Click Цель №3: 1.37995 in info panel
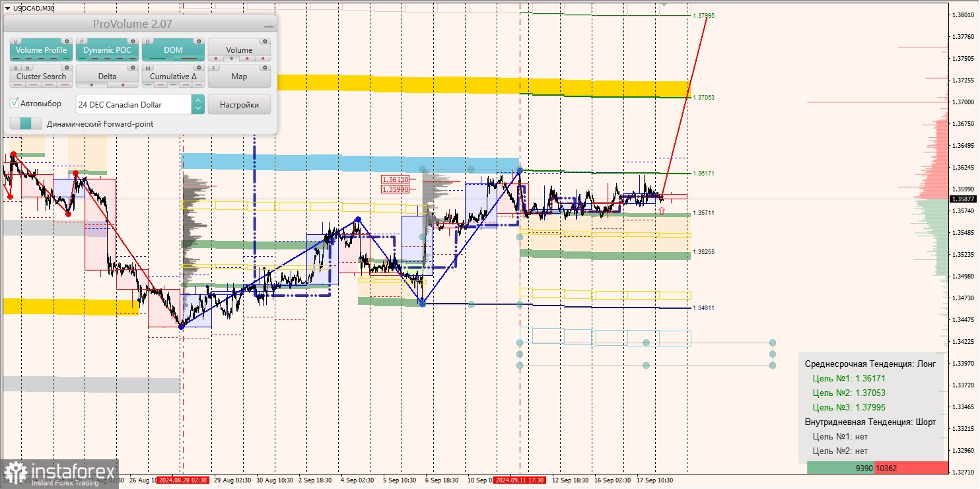This screenshot has height=489, width=980. pos(849,408)
